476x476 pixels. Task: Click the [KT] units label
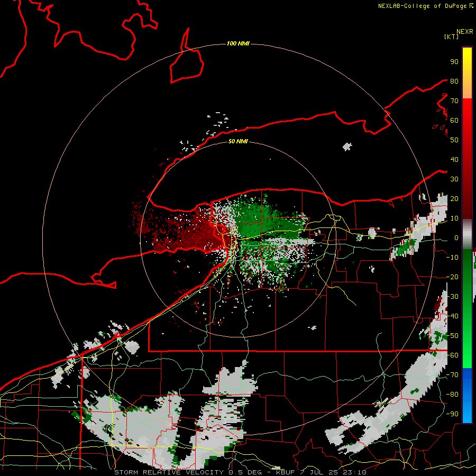[452, 36]
